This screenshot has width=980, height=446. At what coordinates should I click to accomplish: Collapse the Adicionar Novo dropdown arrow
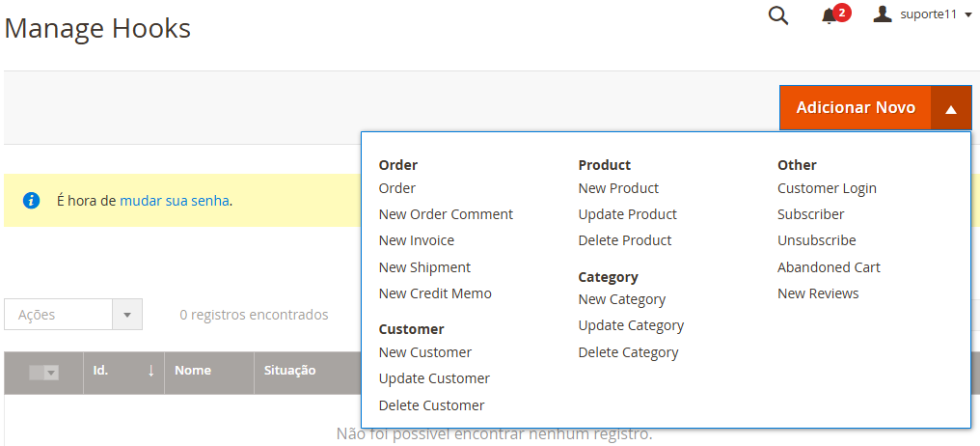point(950,108)
